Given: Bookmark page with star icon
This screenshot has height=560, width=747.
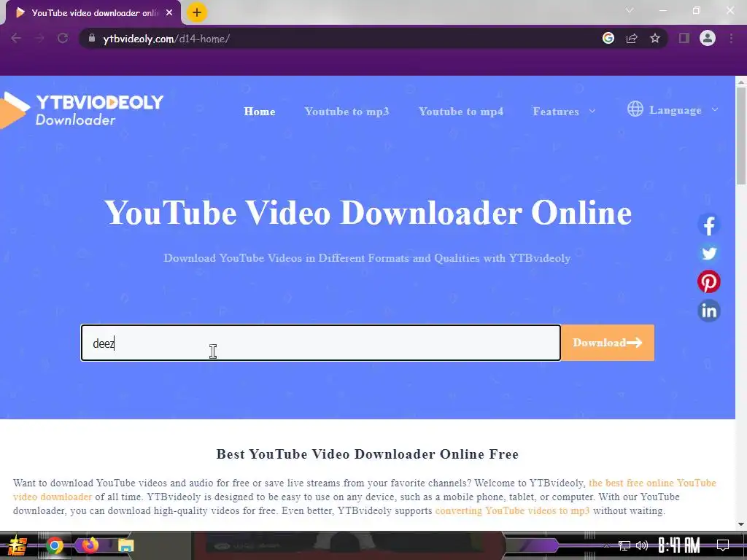Looking at the screenshot, I should click(655, 38).
